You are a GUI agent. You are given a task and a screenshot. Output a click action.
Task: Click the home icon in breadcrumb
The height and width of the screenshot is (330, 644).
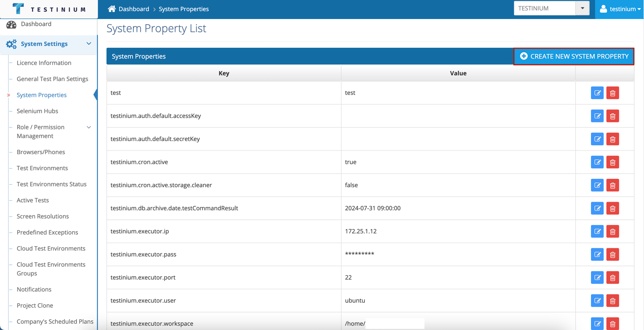112,9
